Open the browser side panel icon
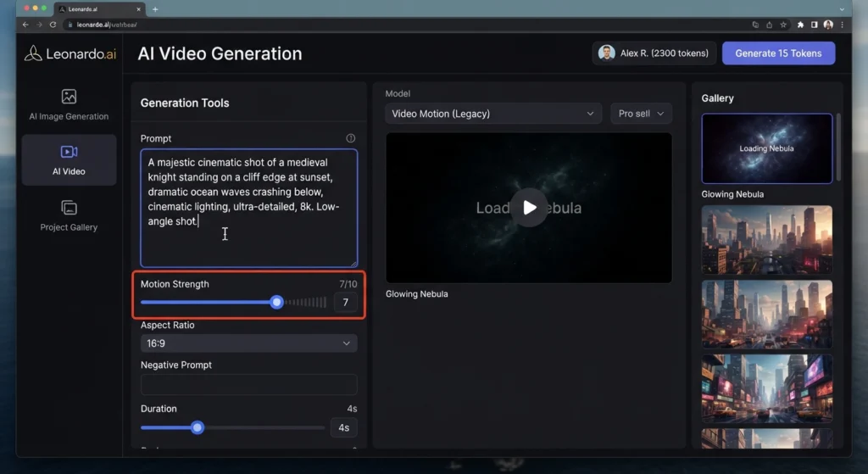Screen dimensions: 868x474 coord(815,25)
